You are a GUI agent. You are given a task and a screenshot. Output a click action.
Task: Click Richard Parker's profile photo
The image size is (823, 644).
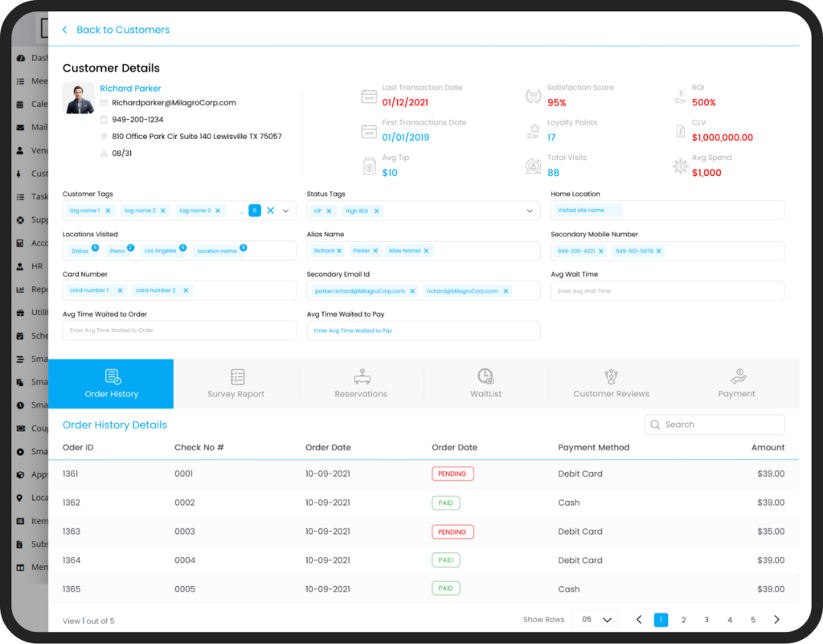78,97
